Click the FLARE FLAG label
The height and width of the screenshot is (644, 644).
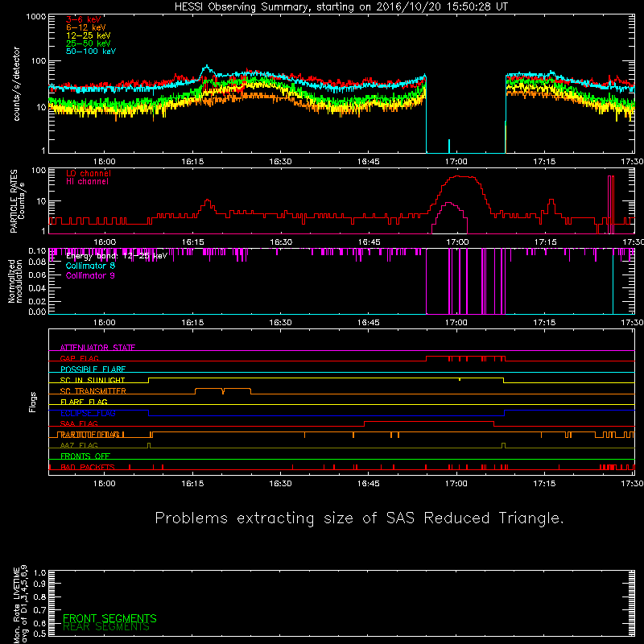(x=84, y=402)
